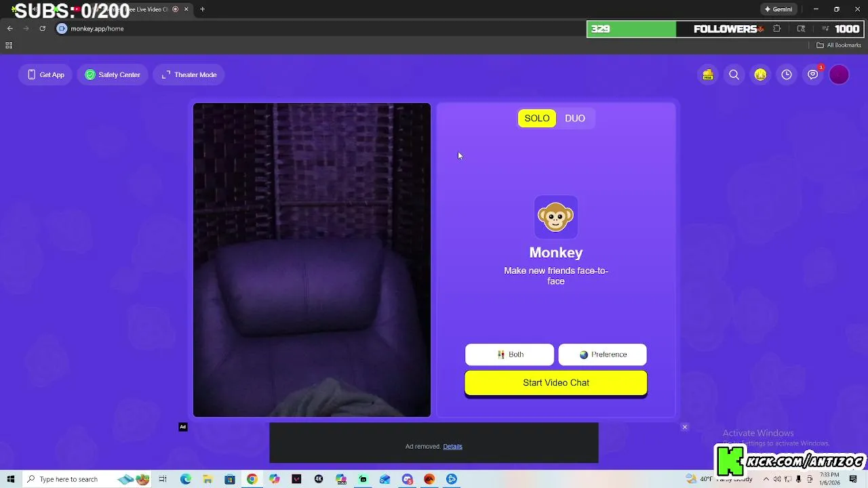This screenshot has width=868, height=488.
Task: Close the Live Video Chat tab
Action: point(186,9)
